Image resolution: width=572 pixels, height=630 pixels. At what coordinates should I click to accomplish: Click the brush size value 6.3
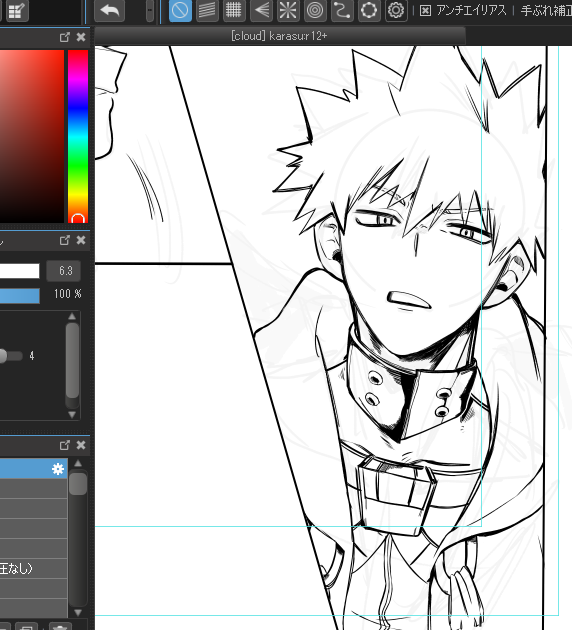tap(64, 271)
